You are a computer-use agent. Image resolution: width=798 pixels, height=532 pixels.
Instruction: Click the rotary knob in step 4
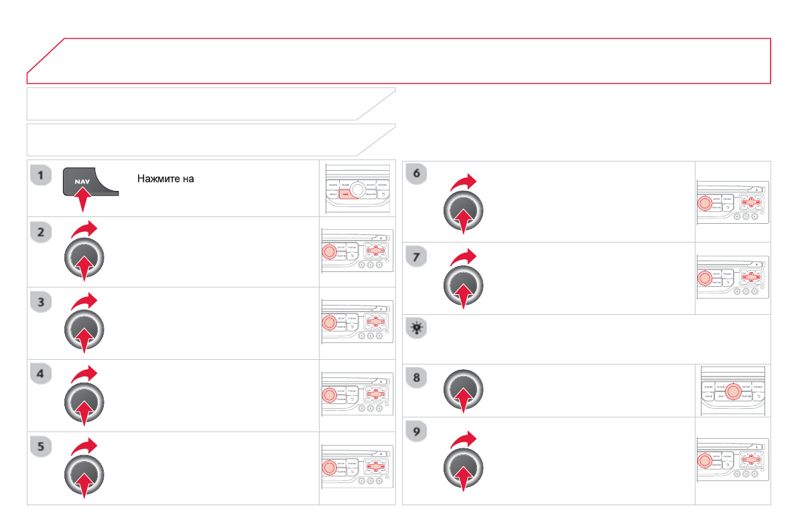(x=84, y=404)
